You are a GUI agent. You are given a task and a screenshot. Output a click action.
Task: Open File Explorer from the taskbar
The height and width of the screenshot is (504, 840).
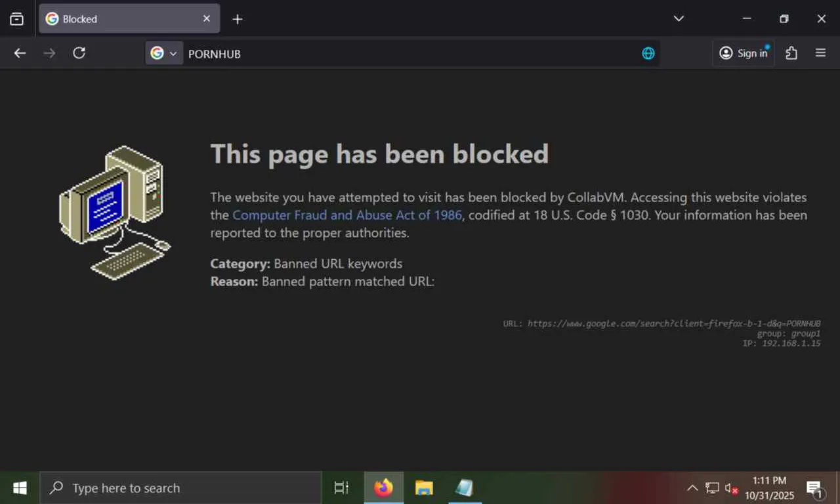coord(424,488)
